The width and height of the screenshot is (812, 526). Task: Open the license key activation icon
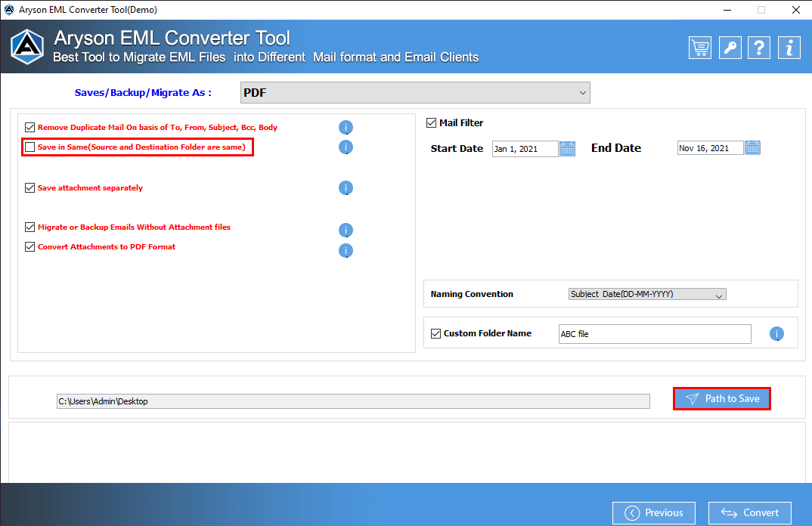[x=730, y=48]
